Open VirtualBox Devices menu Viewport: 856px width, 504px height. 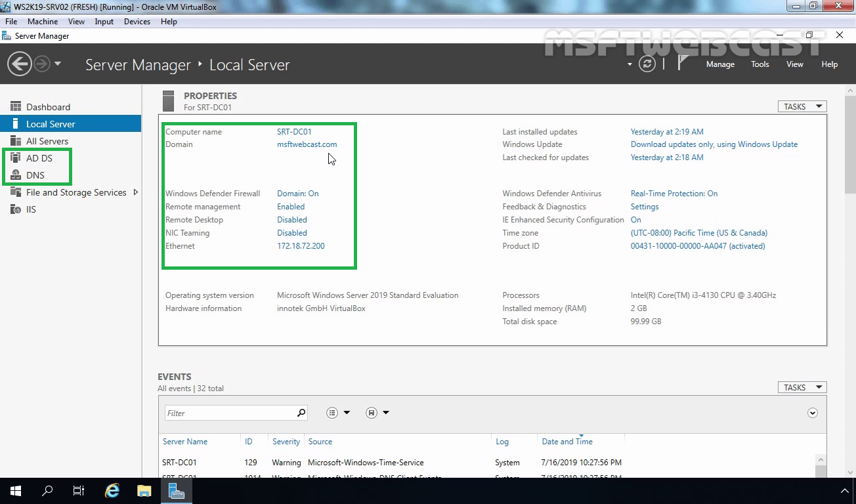pos(137,22)
